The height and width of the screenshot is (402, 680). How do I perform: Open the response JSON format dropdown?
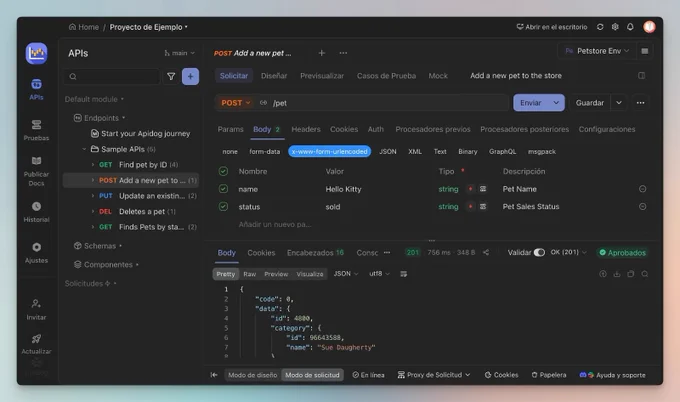[x=346, y=274]
